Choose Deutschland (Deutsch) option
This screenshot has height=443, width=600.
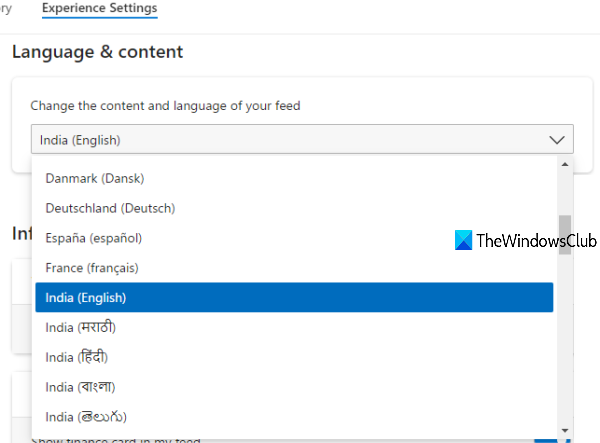click(x=110, y=208)
